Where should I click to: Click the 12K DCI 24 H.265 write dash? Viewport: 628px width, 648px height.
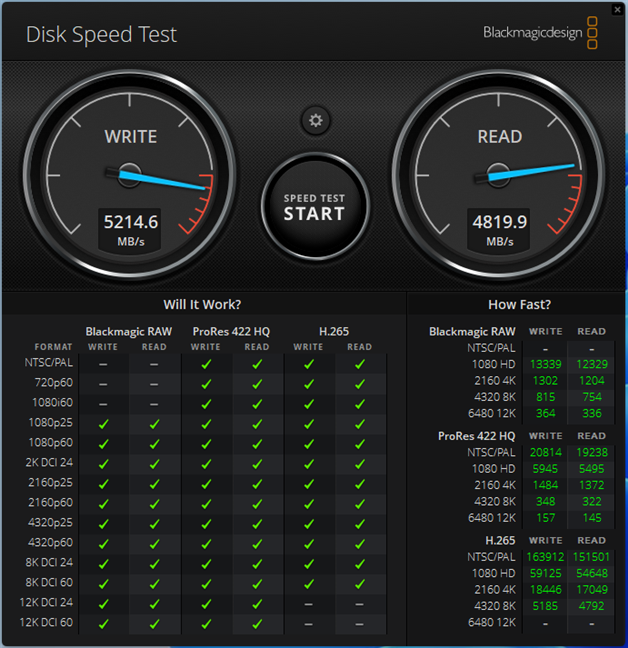(x=308, y=604)
